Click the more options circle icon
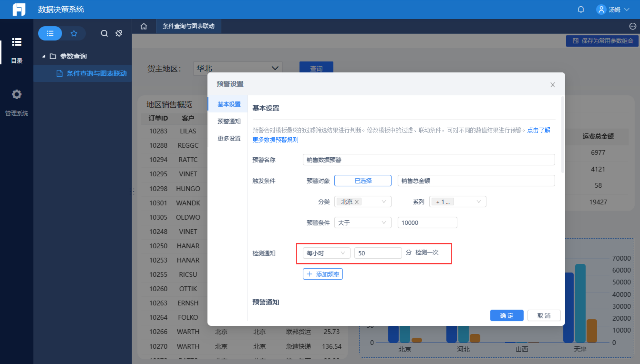 pyautogui.click(x=633, y=26)
